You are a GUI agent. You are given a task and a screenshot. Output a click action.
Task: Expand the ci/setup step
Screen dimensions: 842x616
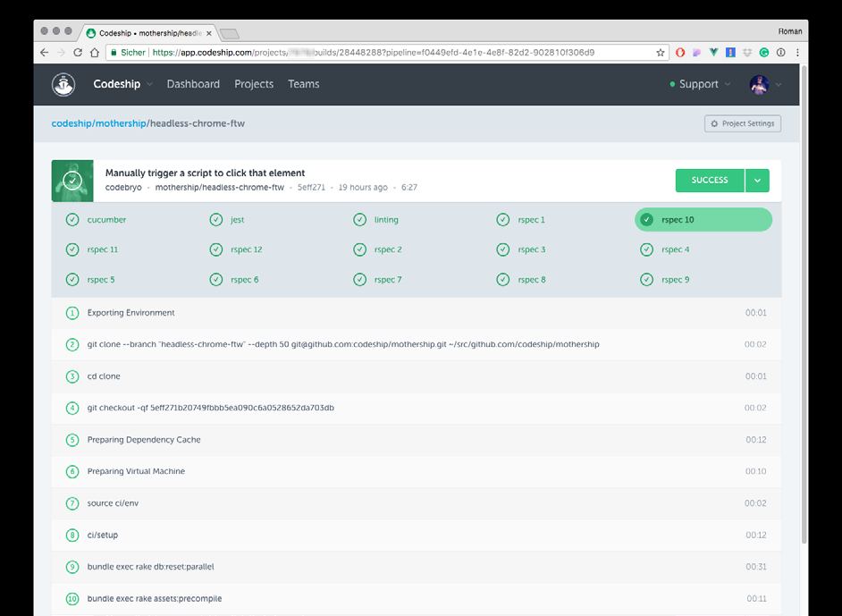coord(417,535)
